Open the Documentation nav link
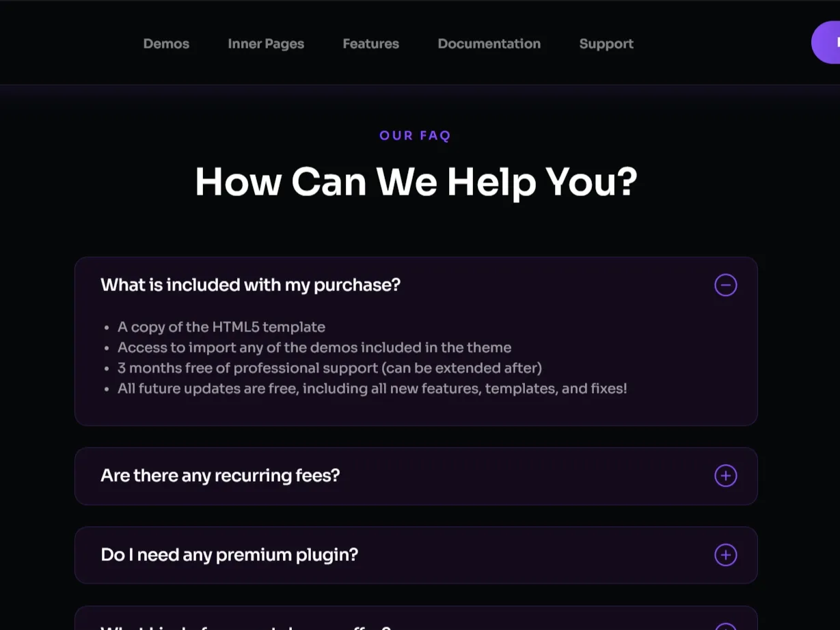Image resolution: width=840 pixels, height=630 pixels. click(489, 43)
